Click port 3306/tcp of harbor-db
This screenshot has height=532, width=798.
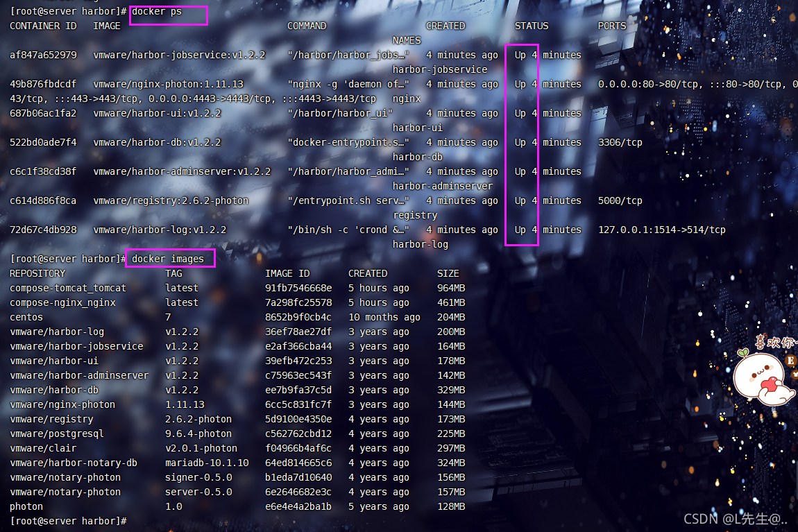(620, 142)
